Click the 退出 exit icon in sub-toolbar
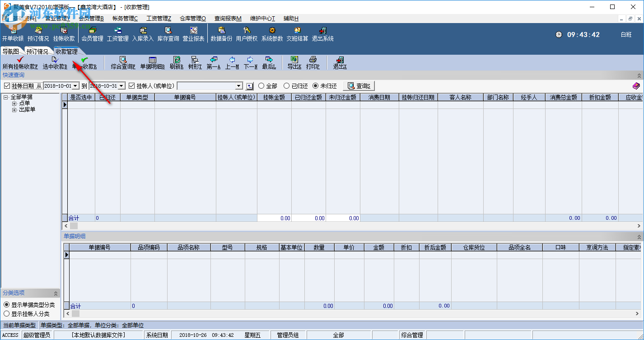This screenshot has width=644, height=340. tap(340, 63)
